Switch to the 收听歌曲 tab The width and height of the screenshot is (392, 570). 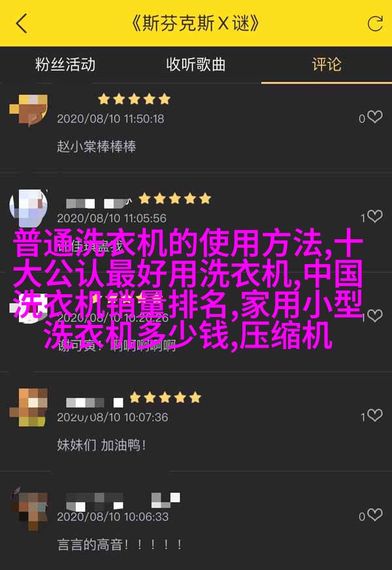(x=196, y=65)
